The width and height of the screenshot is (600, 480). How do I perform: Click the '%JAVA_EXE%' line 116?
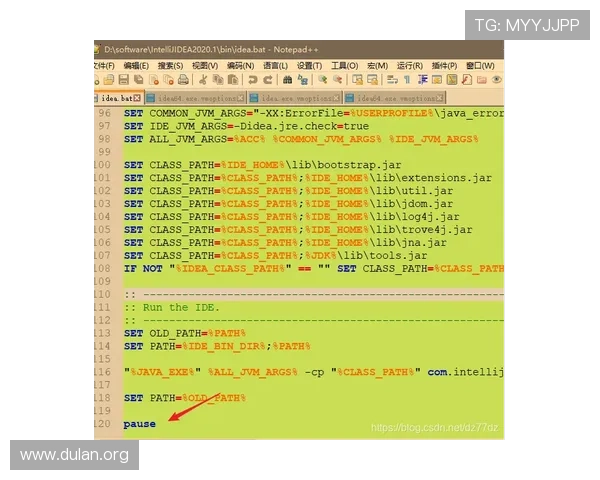[x=314, y=372]
